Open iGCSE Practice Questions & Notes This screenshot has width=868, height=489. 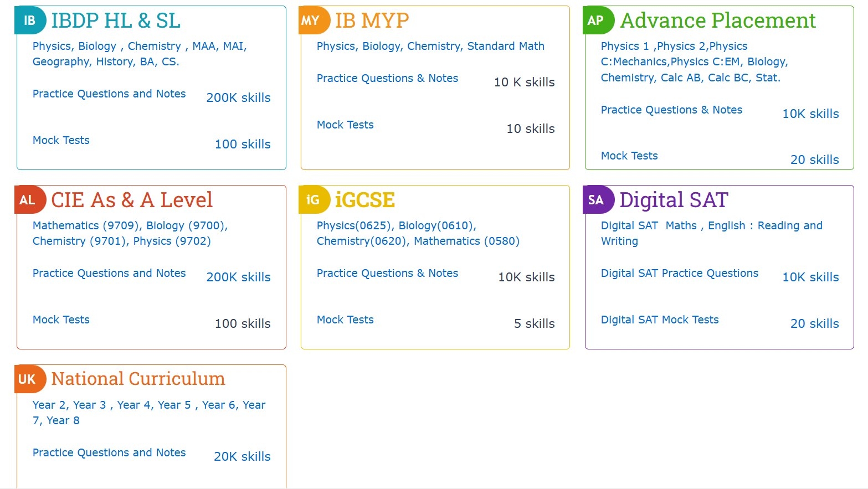(387, 273)
